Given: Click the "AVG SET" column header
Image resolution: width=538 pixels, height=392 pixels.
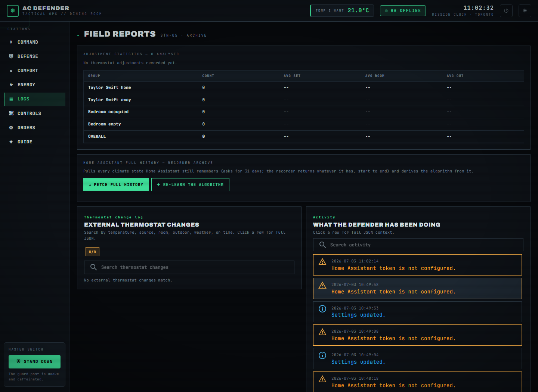Looking at the screenshot, I should pos(292,76).
